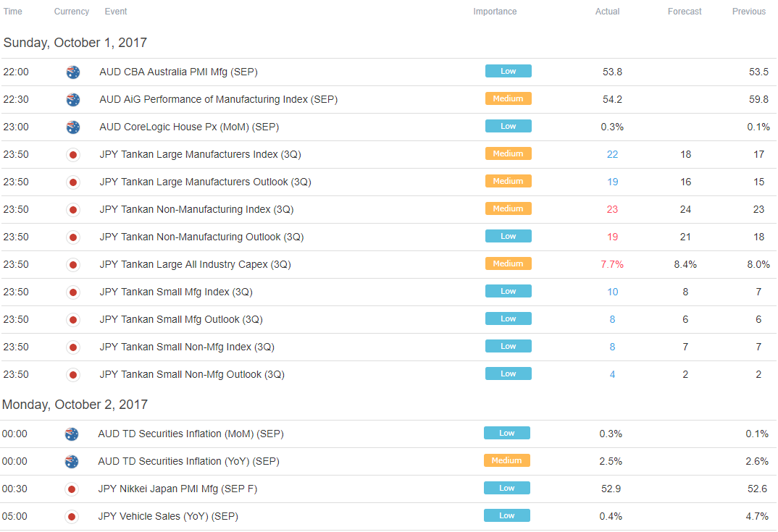Click the Japan flag beside Tankan Small Mfg Outlook

click(73, 320)
